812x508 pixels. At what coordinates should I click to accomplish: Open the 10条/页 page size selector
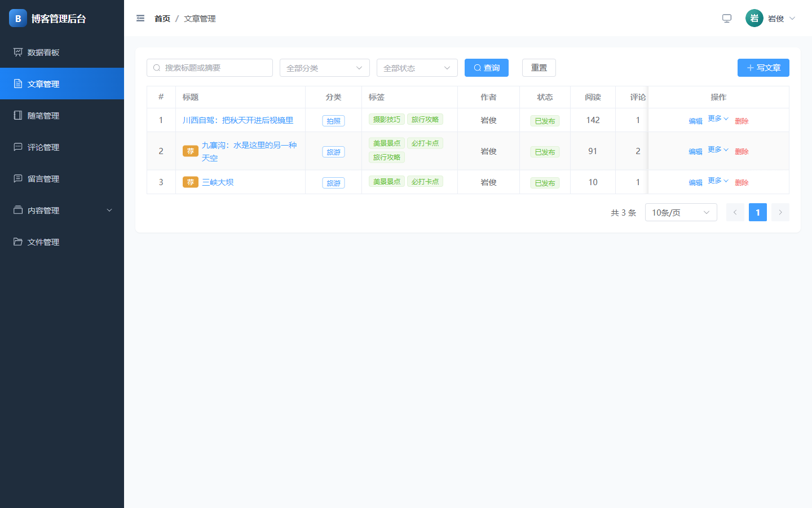(681, 212)
